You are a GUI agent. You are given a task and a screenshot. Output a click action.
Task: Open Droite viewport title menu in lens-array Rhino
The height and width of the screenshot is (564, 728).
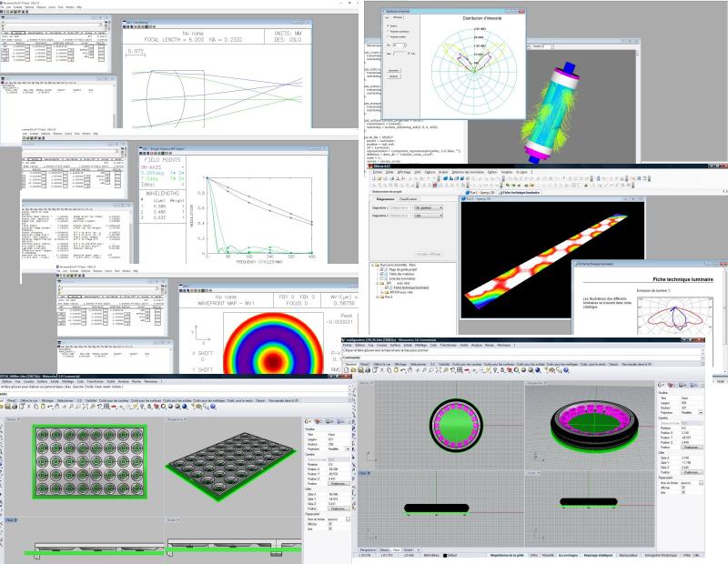tap(172, 520)
